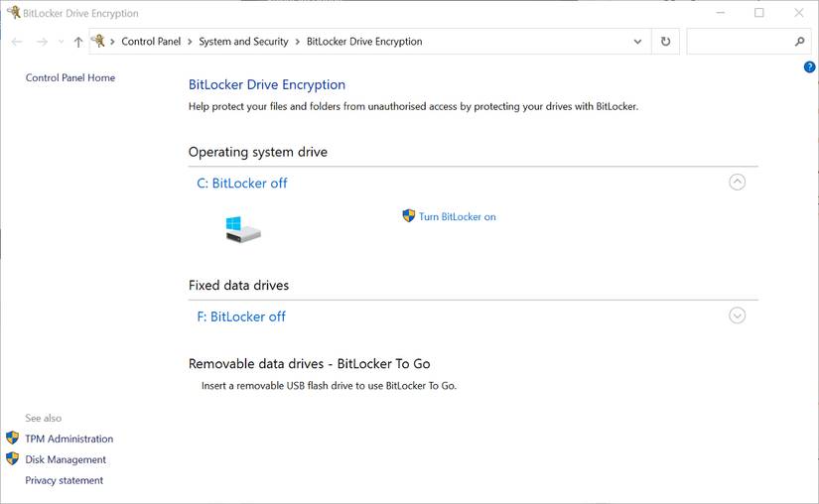Open the Privacy statement link

pyautogui.click(x=64, y=480)
